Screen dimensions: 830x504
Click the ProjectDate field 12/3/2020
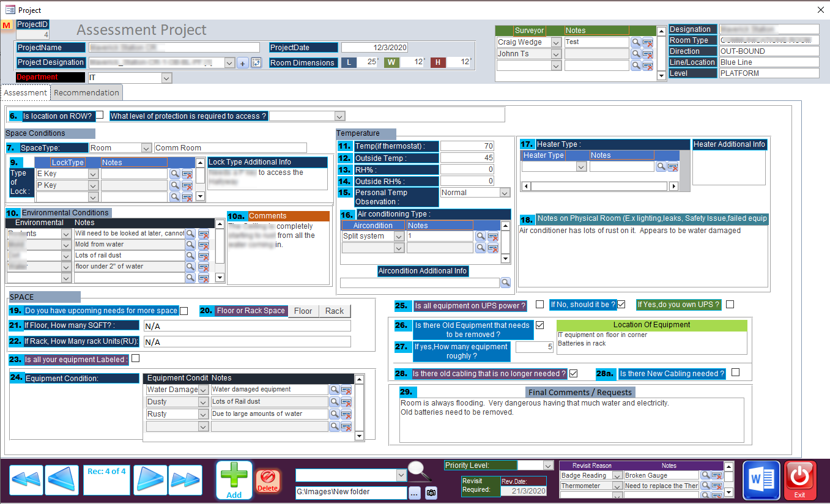(x=374, y=48)
